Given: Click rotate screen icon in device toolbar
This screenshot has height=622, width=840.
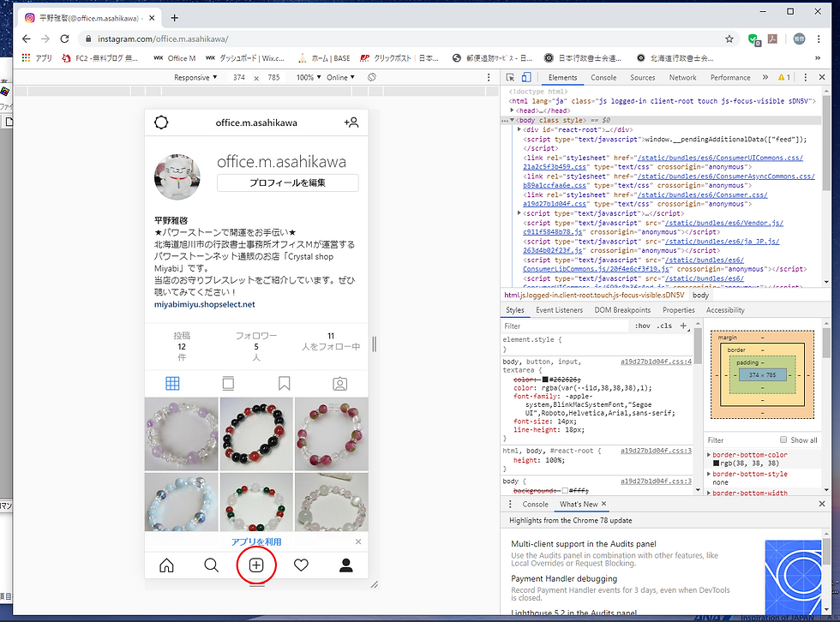Looking at the screenshot, I should coord(372,77).
